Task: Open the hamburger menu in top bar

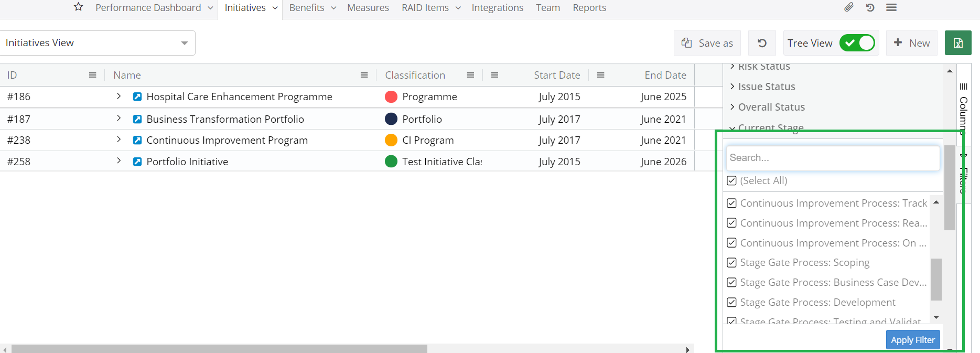Action: (891, 7)
